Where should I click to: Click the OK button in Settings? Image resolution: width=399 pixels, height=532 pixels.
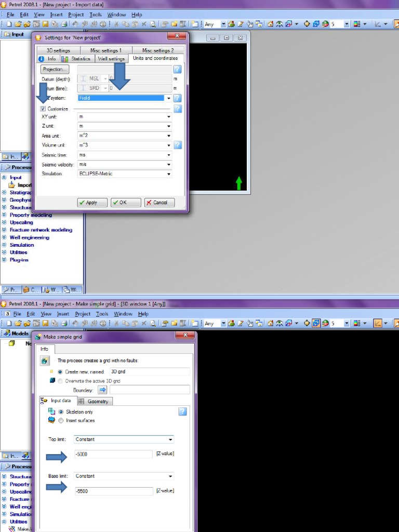(125, 203)
